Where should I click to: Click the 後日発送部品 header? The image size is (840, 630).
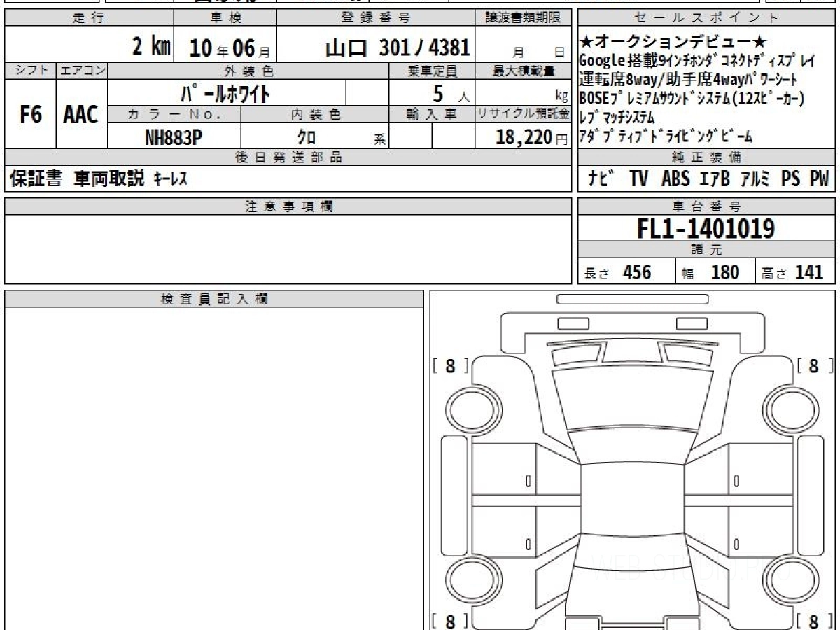(x=288, y=157)
